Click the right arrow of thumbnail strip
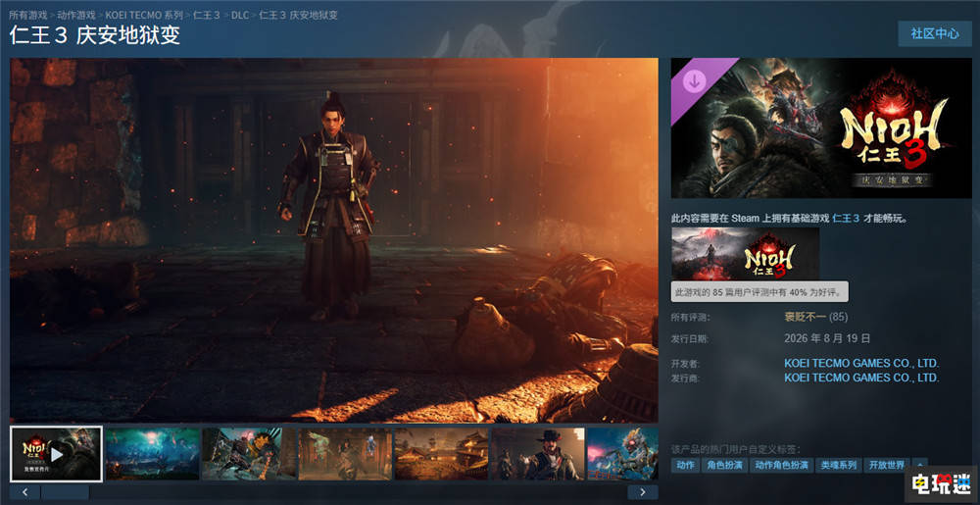 pyautogui.click(x=643, y=492)
